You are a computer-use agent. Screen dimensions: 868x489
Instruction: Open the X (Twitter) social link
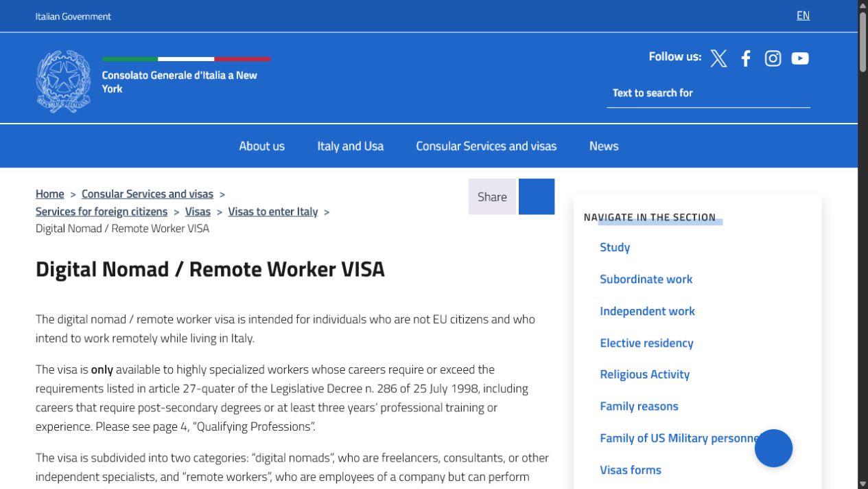pos(718,58)
